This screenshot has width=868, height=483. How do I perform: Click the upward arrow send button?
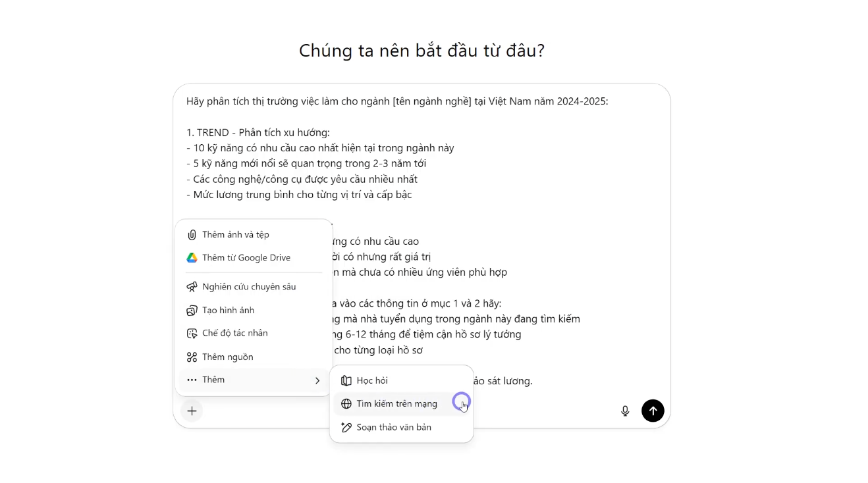pyautogui.click(x=653, y=410)
